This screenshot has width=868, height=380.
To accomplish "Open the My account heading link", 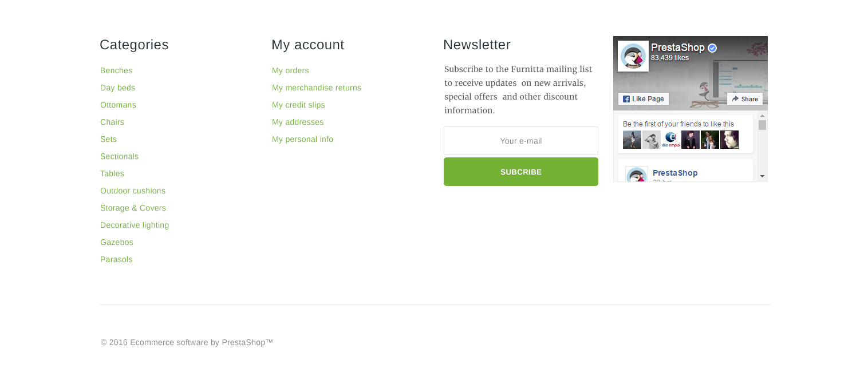I will [307, 45].
